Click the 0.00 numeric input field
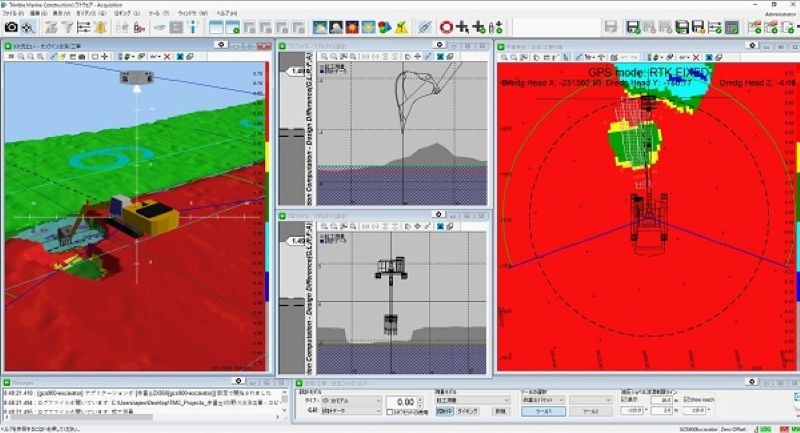The image size is (800, 433). pos(399,401)
